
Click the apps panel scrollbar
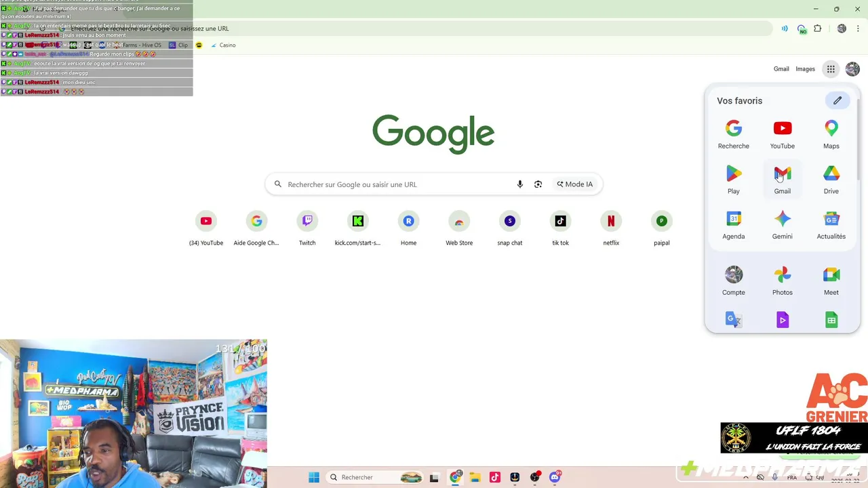point(858,139)
